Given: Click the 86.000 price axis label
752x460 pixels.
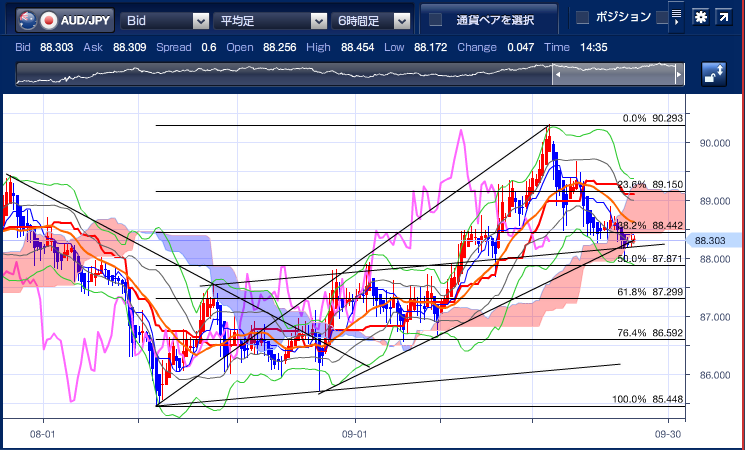Looking at the screenshot, I should pos(715,375).
